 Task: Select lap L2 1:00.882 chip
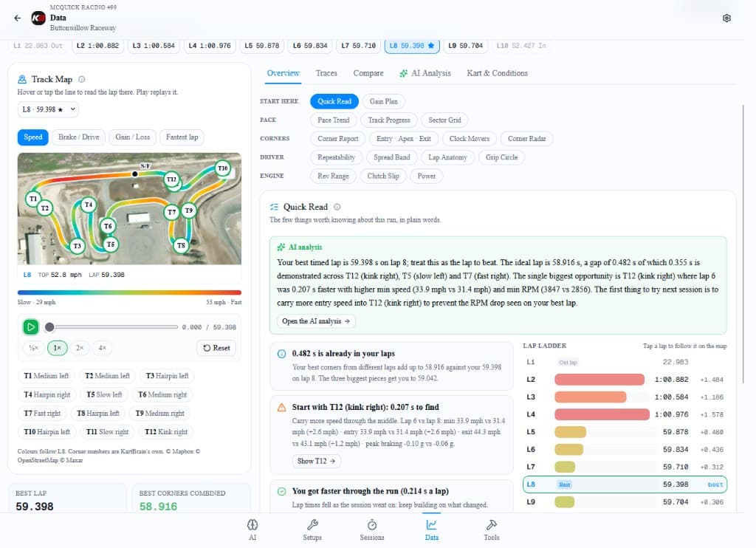(98, 46)
